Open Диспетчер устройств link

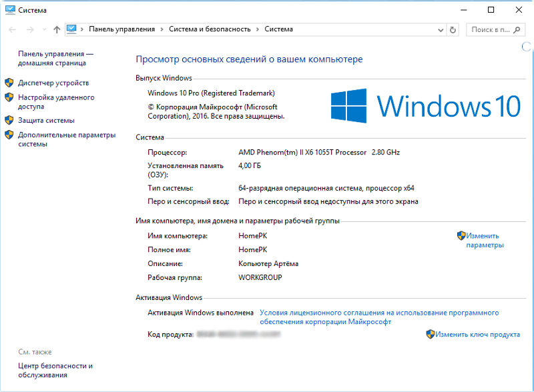point(53,83)
